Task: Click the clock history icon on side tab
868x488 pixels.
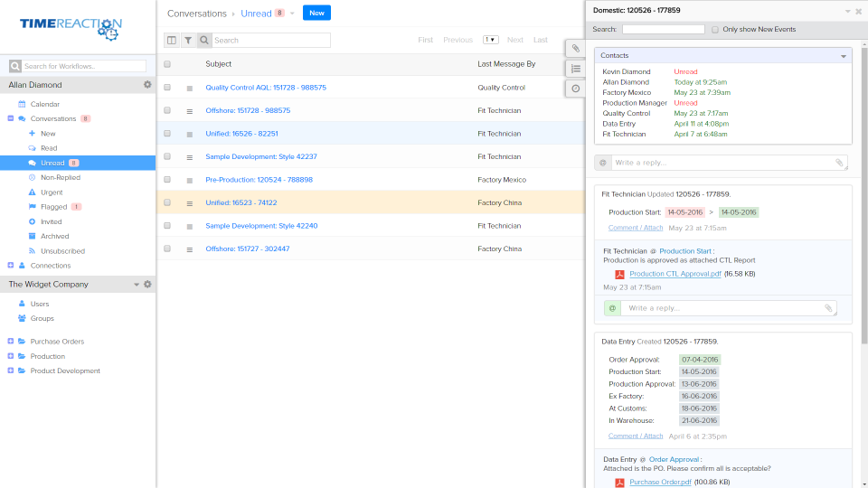Action: coord(576,89)
